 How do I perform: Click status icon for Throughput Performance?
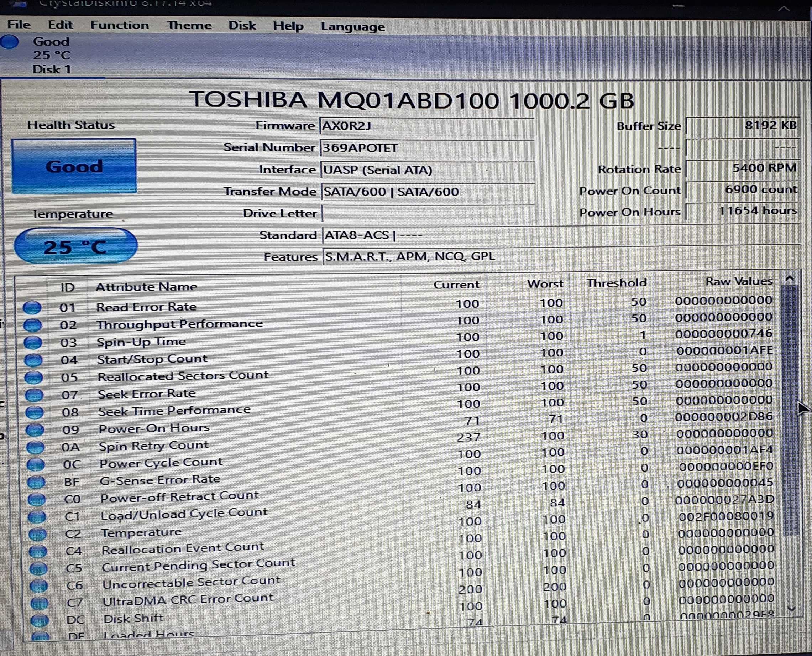(x=32, y=325)
